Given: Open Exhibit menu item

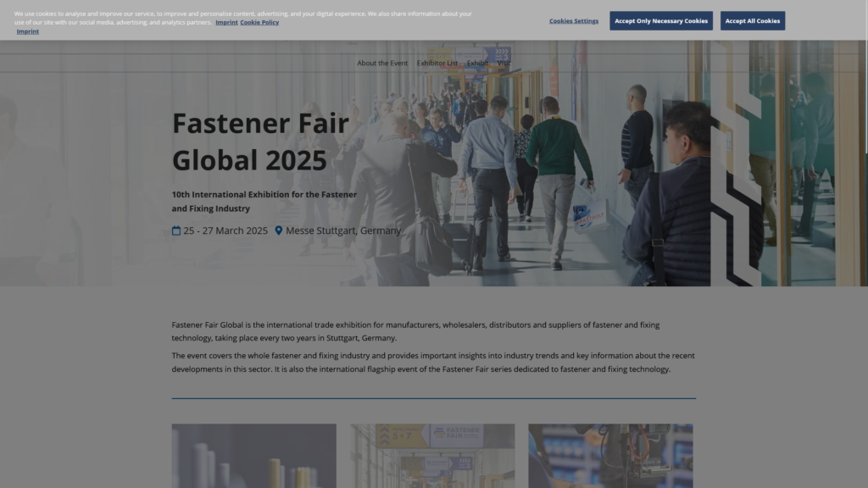Looking at the screenshot, I should [x=477, y=63].
